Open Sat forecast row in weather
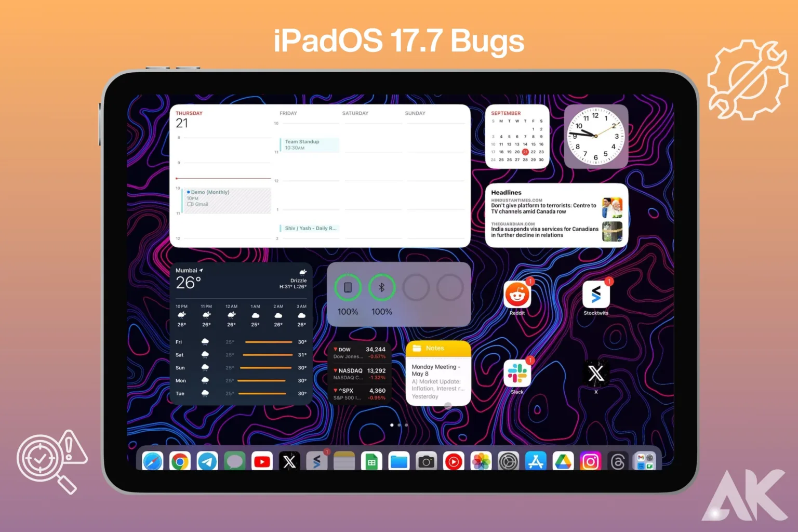The image size is (798, 532). 241,355
